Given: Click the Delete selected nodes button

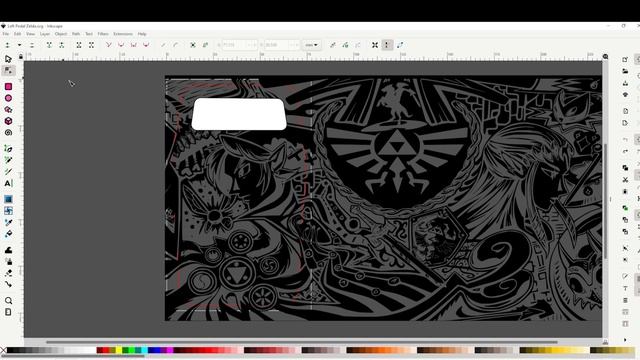Looking at the screenshot, I should click(32, 45).
